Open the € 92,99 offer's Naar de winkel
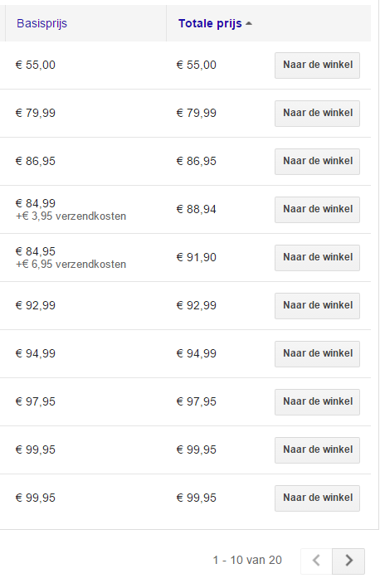Viewport: 380px width, 588px height. point(317,306)
